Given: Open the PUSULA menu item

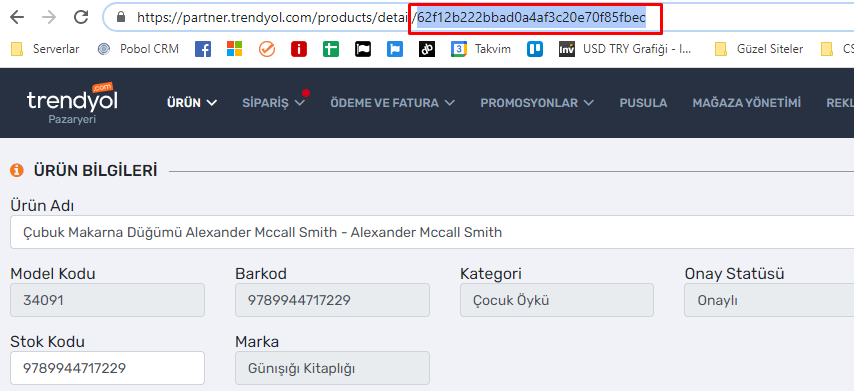Looking at the screenshot, I should tap(643, 102).
